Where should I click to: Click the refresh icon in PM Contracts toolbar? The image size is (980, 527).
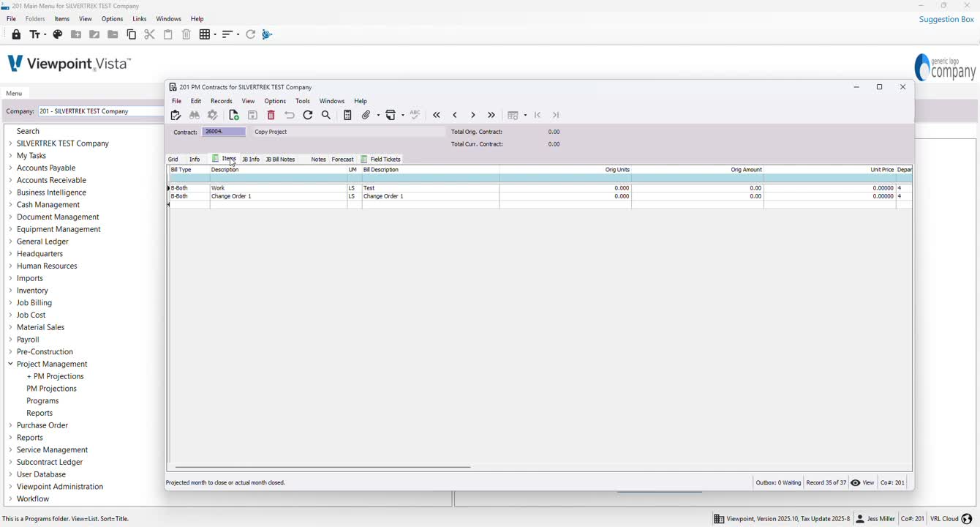point(308,116)
